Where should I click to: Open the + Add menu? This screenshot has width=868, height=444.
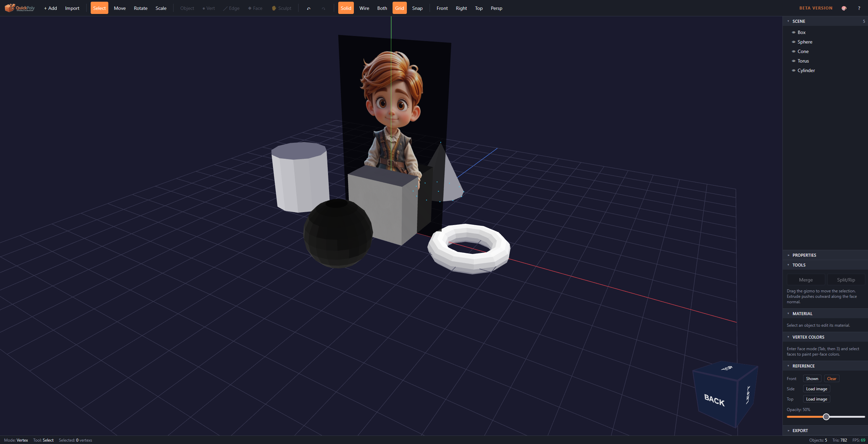50,8
